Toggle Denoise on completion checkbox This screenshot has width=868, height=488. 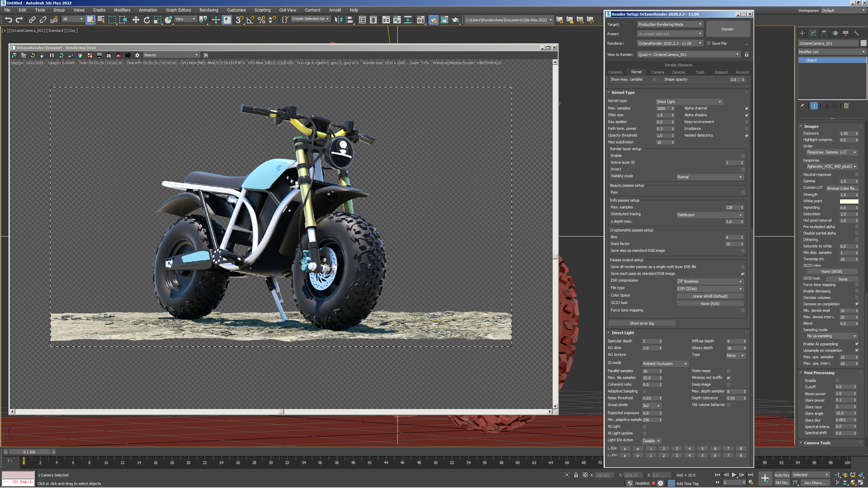point(857,304)
